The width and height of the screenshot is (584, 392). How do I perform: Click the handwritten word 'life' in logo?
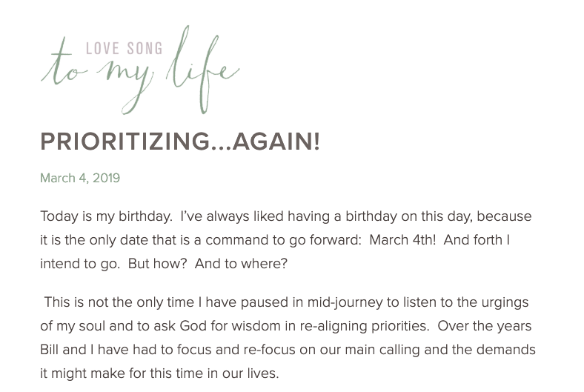point(201,68)
